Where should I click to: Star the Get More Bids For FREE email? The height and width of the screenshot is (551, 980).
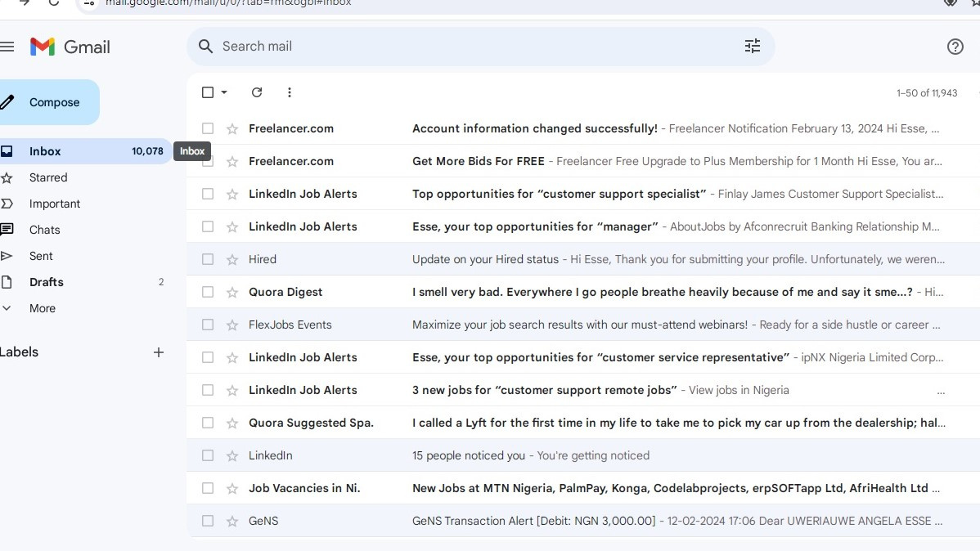point(232,161)
